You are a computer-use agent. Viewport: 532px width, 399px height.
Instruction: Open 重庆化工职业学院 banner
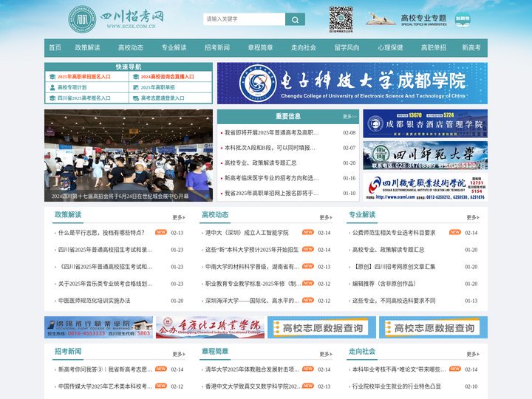pos(210,327)
